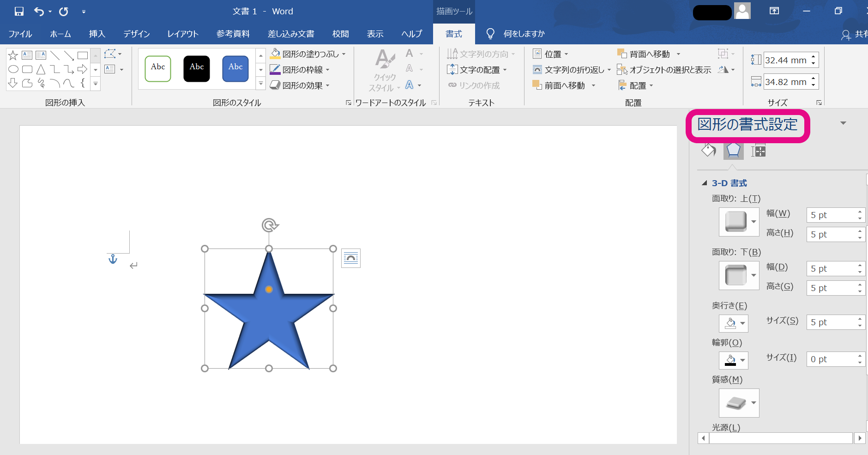Click the shape width field 34.82 mm

pyautogui.click(x=786, y=82)
